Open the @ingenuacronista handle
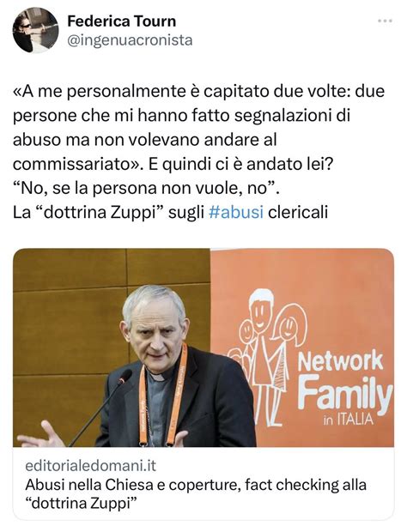This screenshot has height=532, width=407. [130, 40]
